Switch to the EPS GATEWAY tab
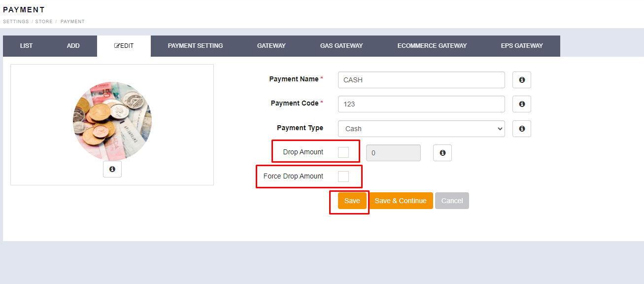This screenshot has height=284, width=644. pyautogui.click(x=522, y=46)
